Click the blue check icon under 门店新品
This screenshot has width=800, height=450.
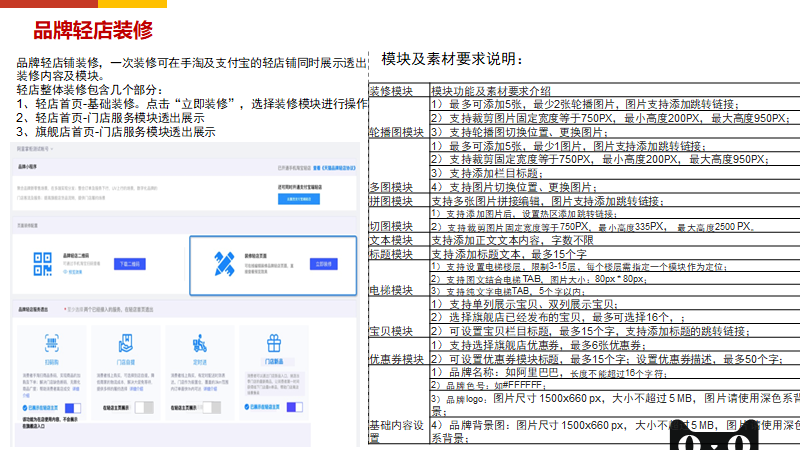(x=247, y=407)
